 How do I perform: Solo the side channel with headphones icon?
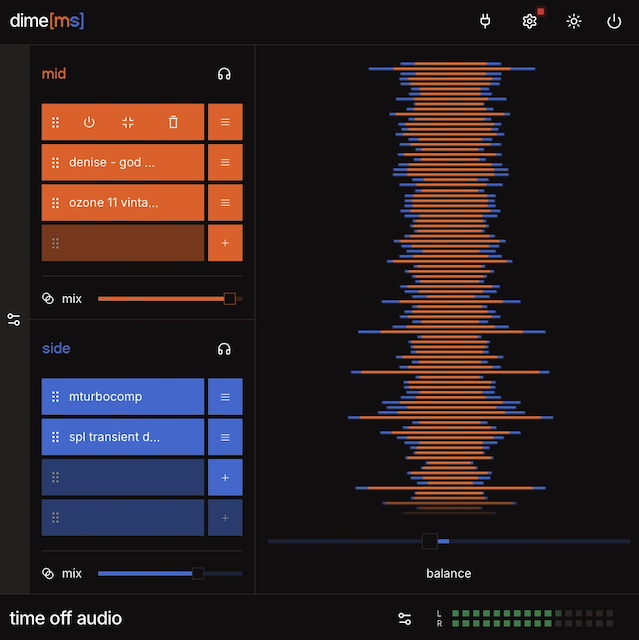[225, 349]
